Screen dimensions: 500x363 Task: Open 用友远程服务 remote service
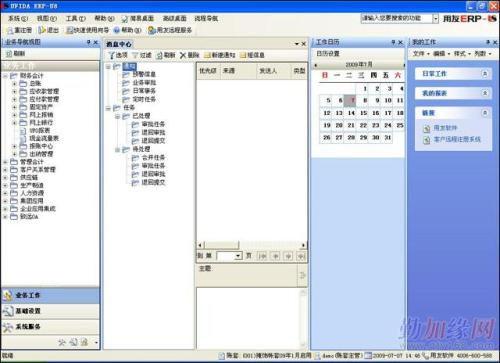coord(170,30)
